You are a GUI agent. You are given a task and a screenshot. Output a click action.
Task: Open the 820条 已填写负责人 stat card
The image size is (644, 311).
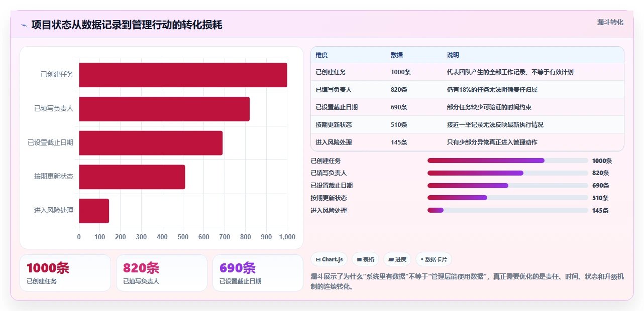coord(162,273)
